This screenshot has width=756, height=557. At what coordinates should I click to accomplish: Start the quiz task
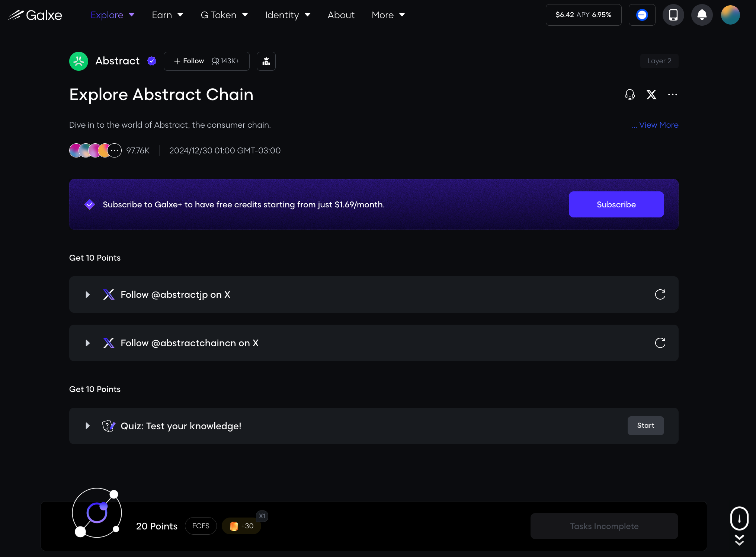tap(646, 426)
